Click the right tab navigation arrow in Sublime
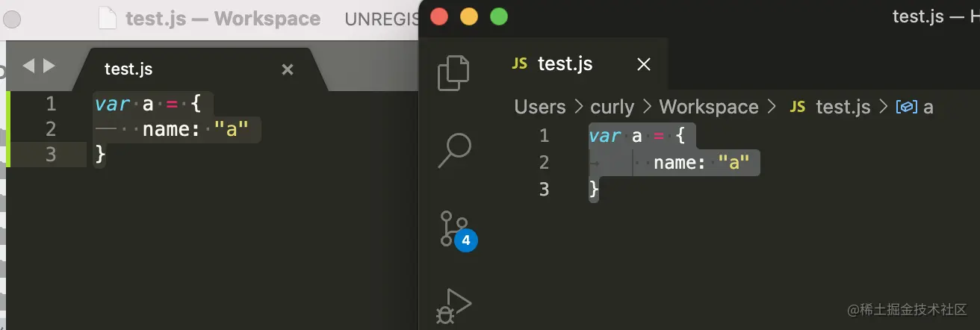This screenshot has height=330, width=980. coord(49,66)
